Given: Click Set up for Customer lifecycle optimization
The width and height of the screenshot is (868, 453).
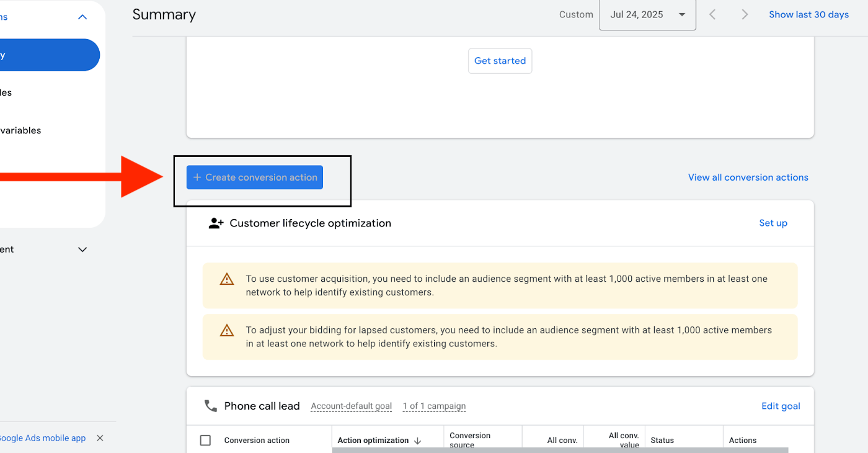Looking at the screenshot, I should point(773,223).
